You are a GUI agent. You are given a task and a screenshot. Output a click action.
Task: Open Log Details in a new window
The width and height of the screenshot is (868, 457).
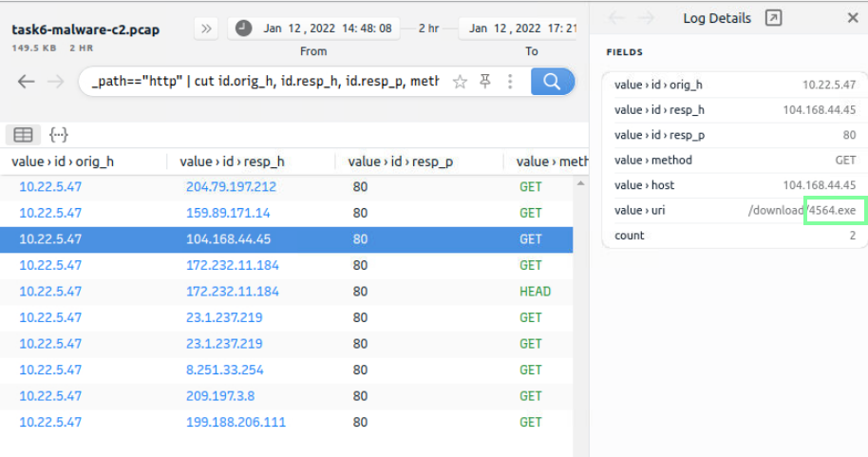(x=773, y=18)
